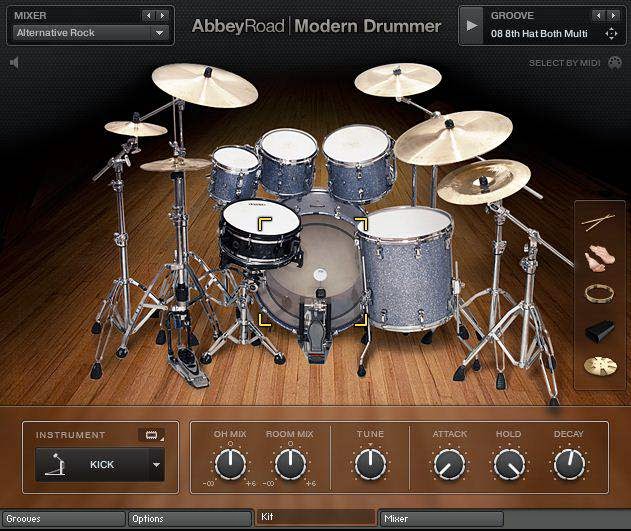The image size is (631, 531).
Task: Switch to the Grooves tab
Action: (x=63, y=519)
